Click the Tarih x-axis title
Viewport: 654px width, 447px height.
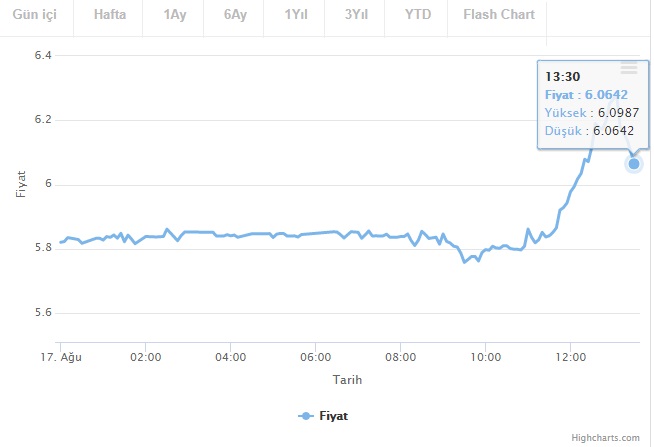click(x=348, y=380)
